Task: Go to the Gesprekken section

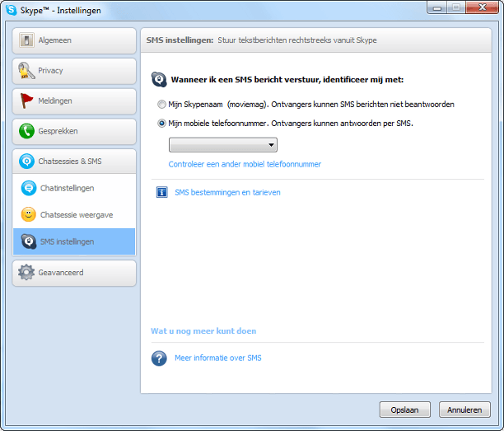Action: 74,131
